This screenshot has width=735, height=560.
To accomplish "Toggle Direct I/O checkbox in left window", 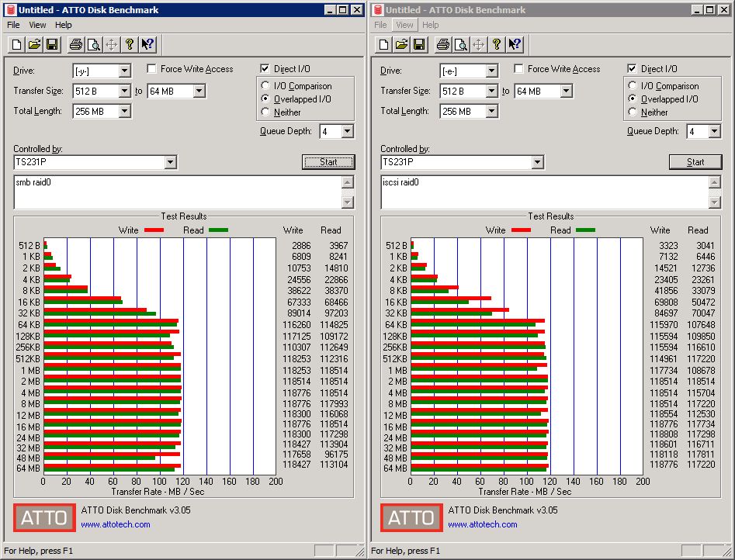I will pos(265,69).
